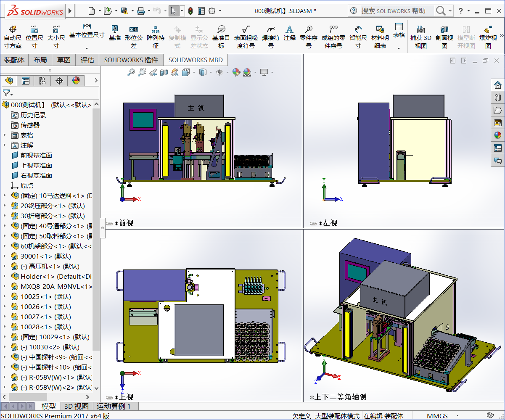Add a Balloon (零件序号)
This screenshot has height=420, width=505.
tap(309, 37)
